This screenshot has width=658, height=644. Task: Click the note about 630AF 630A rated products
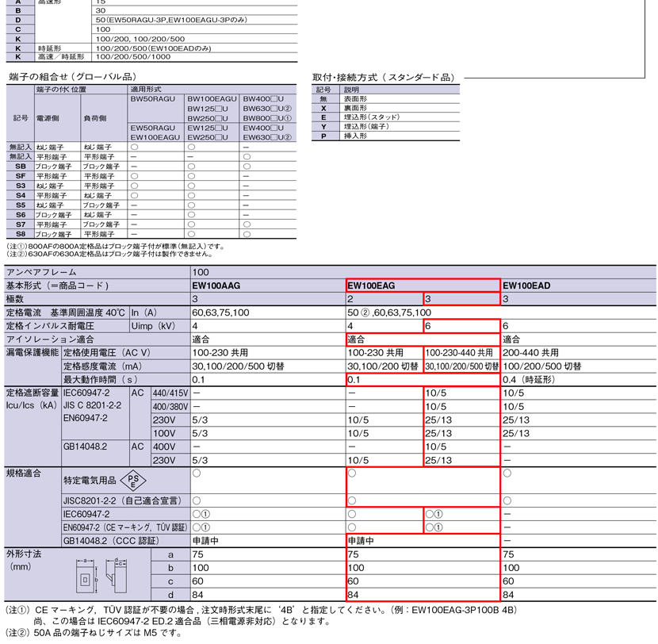110,254
